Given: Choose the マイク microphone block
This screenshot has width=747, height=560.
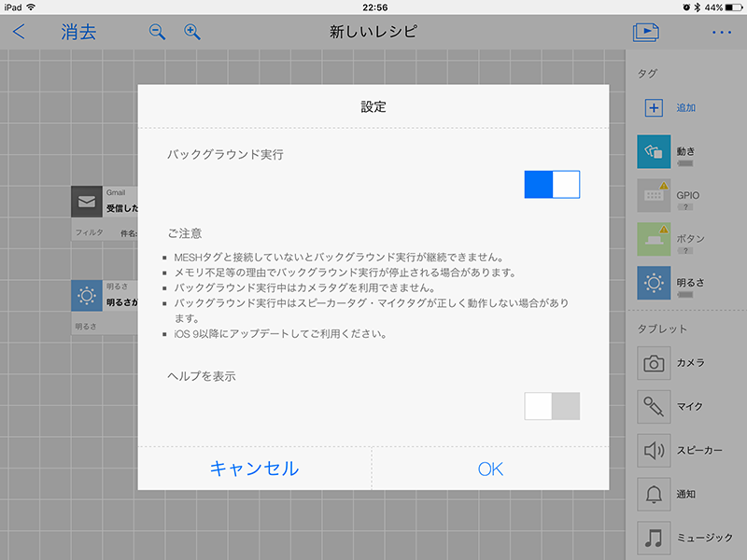Looking at the screenshot, I should [x=655, y=407].
